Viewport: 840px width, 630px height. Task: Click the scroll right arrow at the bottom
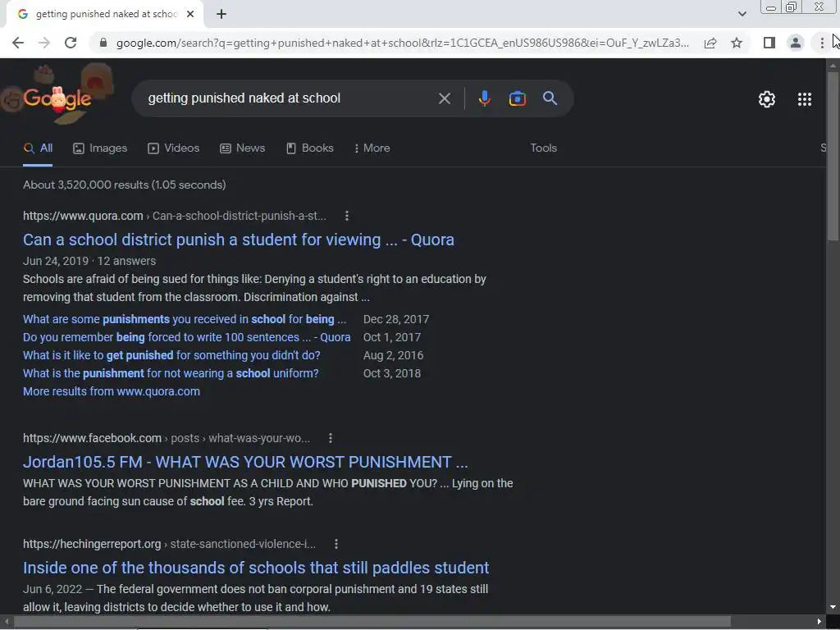[819, 622]
